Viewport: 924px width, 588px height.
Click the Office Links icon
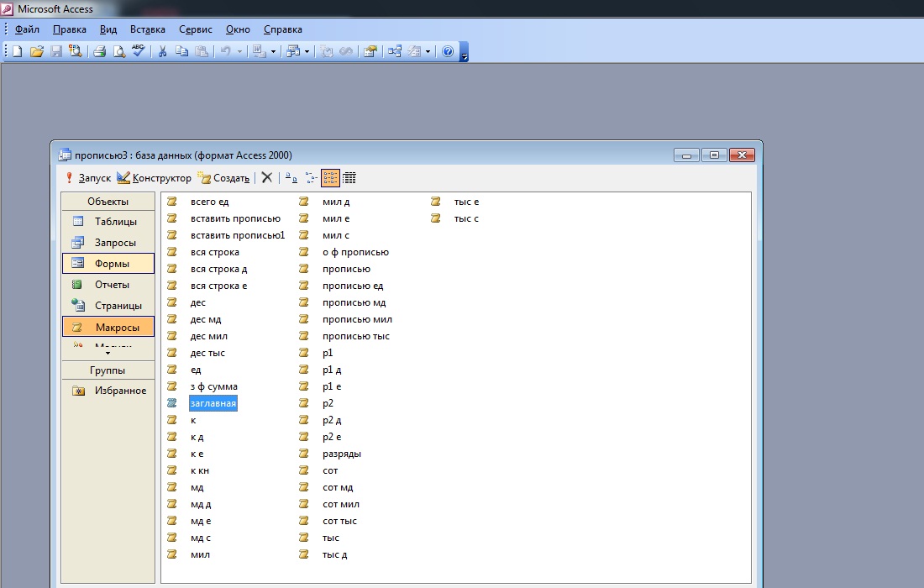[259, 52]
